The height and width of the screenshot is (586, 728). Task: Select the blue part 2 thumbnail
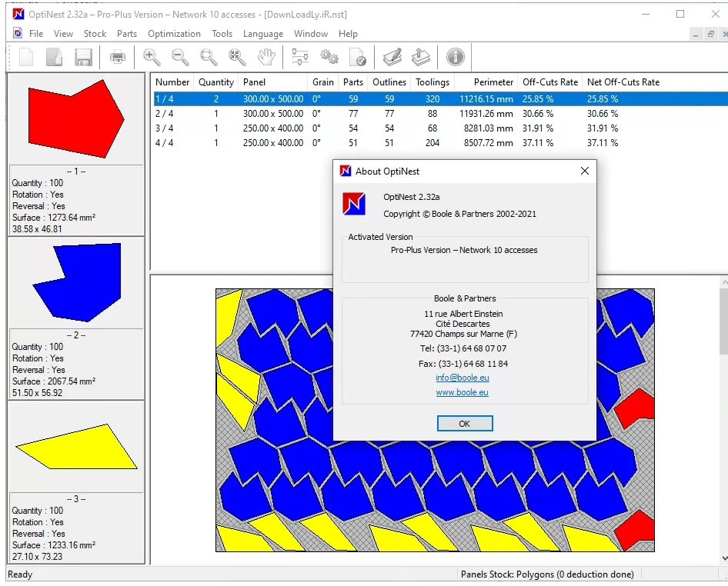tap(76, 282)
